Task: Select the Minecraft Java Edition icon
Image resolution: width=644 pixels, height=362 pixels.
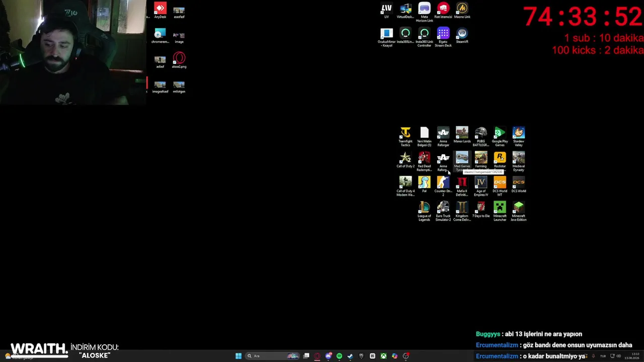Action: point(519,211)
